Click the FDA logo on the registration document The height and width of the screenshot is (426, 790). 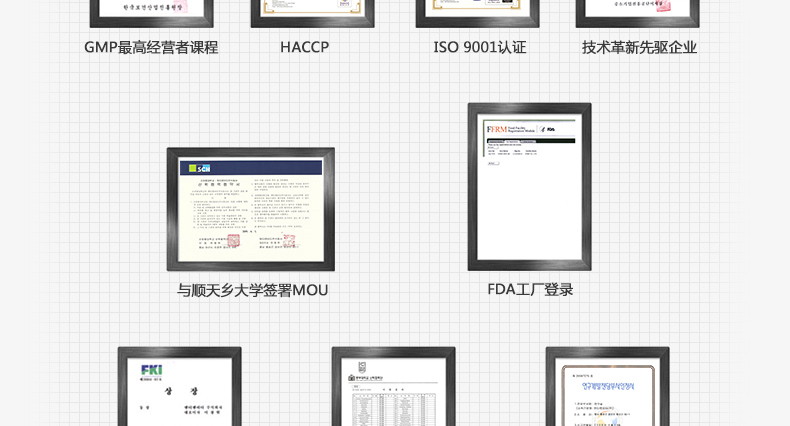548,130
